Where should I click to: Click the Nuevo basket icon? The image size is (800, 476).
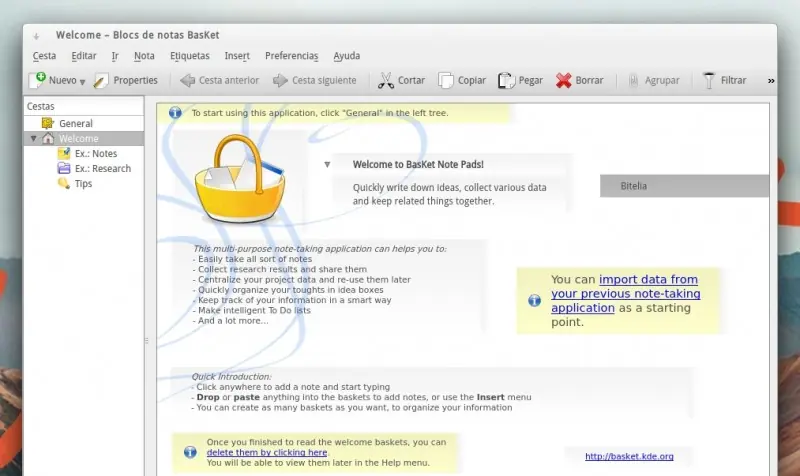click(x=37, y=80)
